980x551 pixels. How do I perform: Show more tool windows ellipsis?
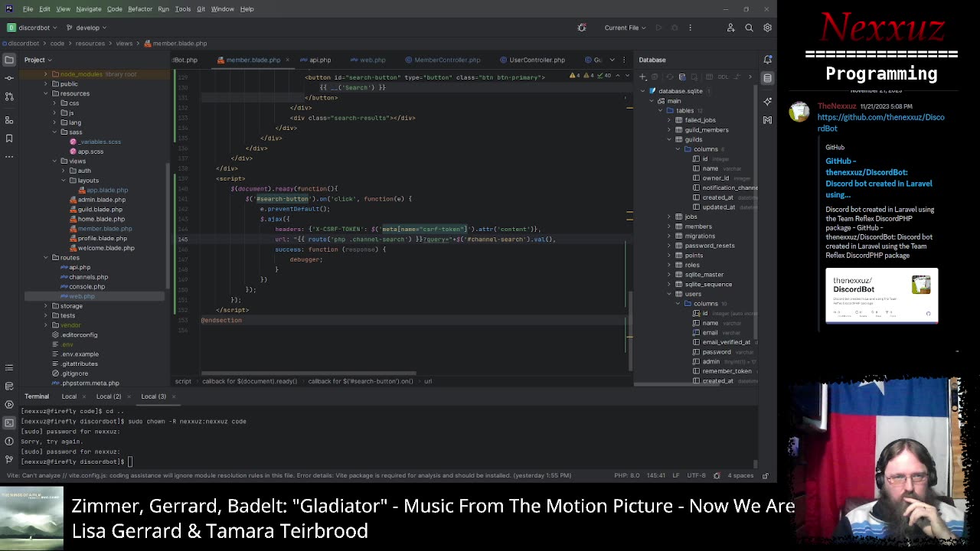[x=9, y=157]
